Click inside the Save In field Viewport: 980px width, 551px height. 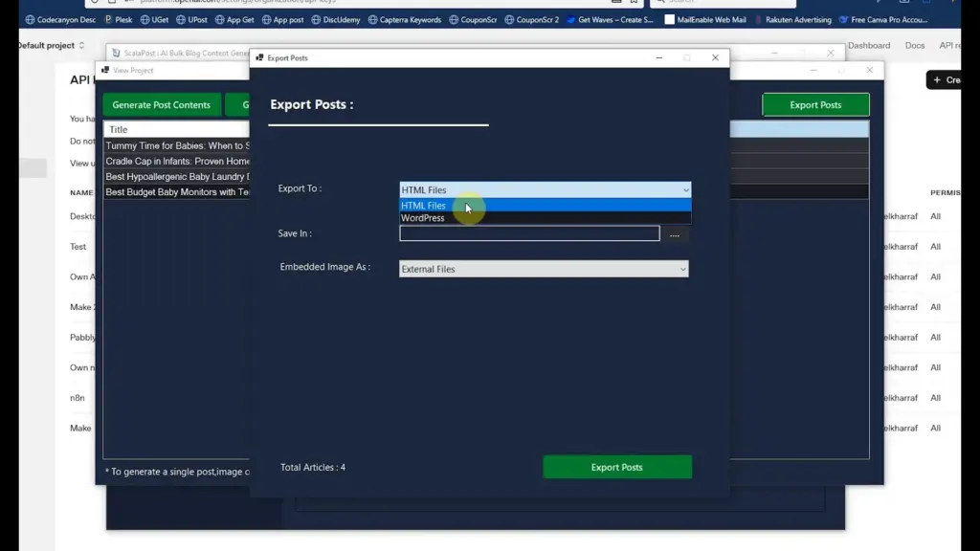coord(528,233)
